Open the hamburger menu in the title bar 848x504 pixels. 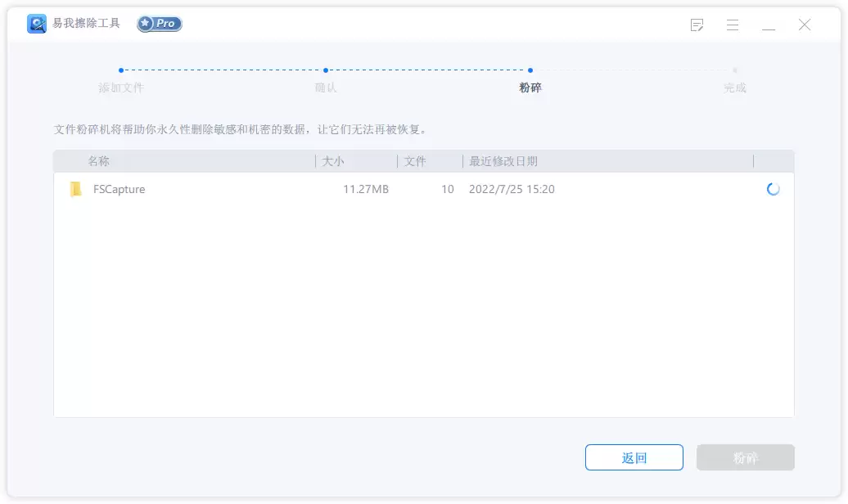(x=733, y=25)
